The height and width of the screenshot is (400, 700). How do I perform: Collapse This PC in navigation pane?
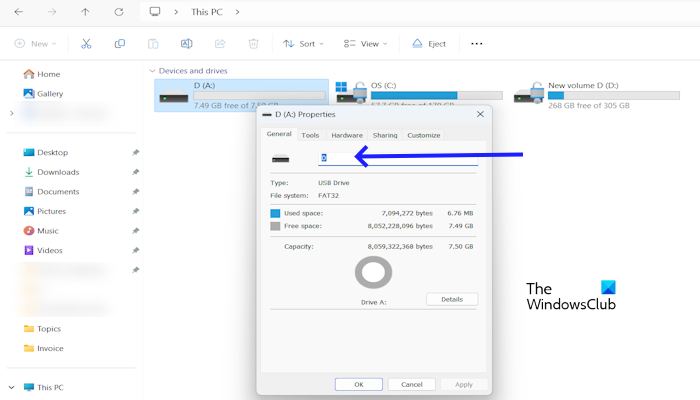coord(12,387)
